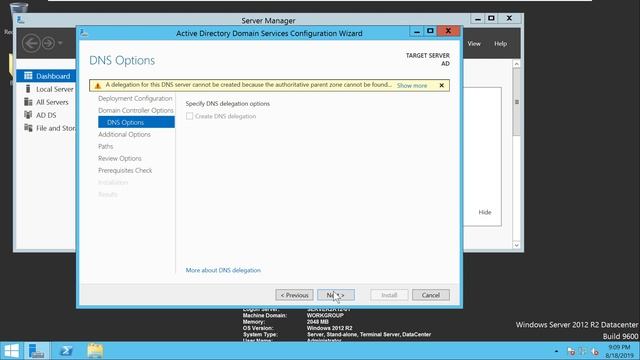Click the Dashboard grid icon

(x=28, y=76)
